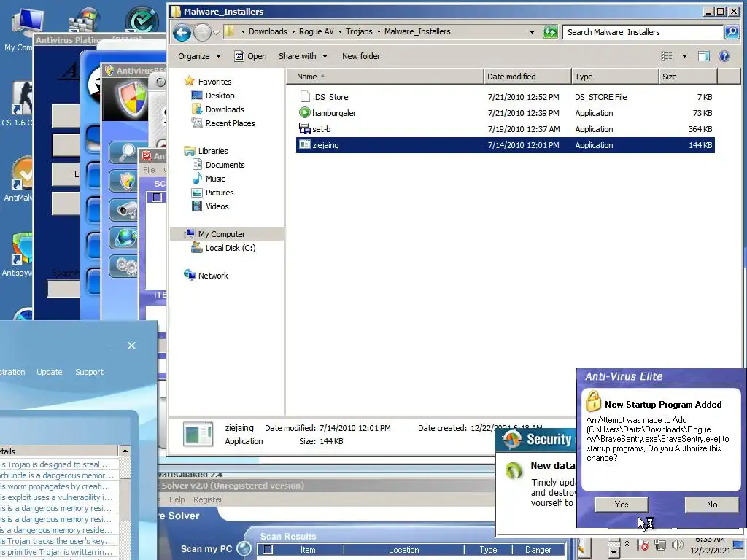747x560 pixels.
Task: Open the File menu in the Ant window
Action: tap(149, 170)
